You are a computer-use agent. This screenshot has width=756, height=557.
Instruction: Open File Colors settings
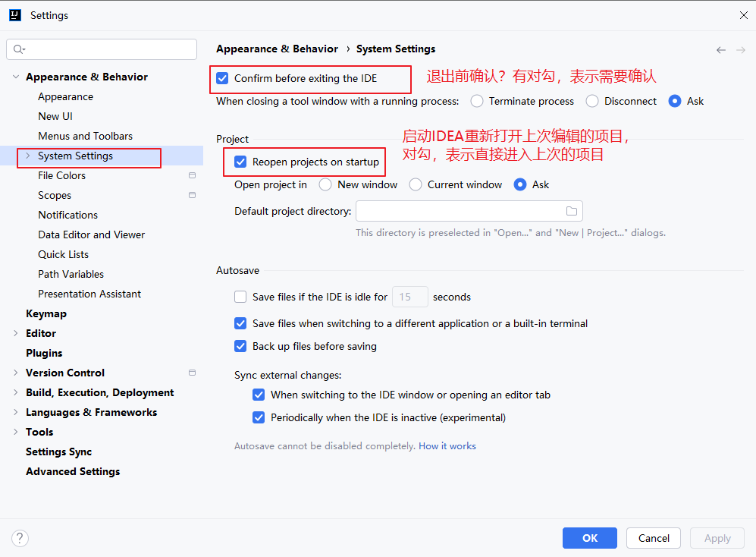click(61, 176)
